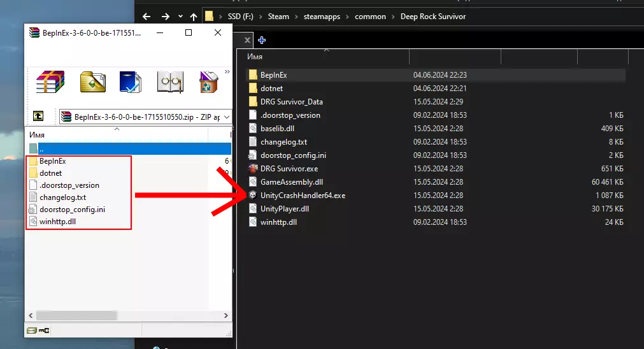Screen dimensions: 644x349
Task: Select the parent '..' row in WinRAR
Action: 129,148
